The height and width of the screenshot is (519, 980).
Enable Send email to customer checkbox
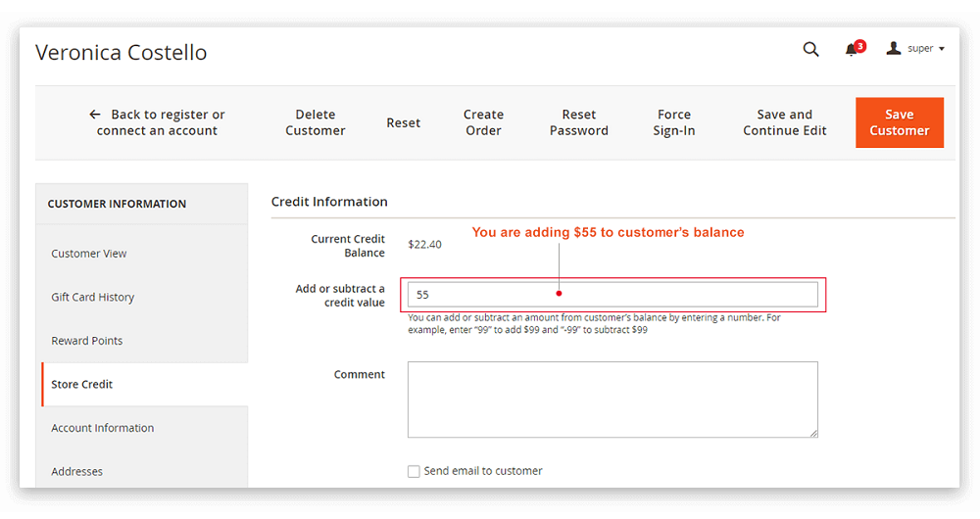click(414, 471)
